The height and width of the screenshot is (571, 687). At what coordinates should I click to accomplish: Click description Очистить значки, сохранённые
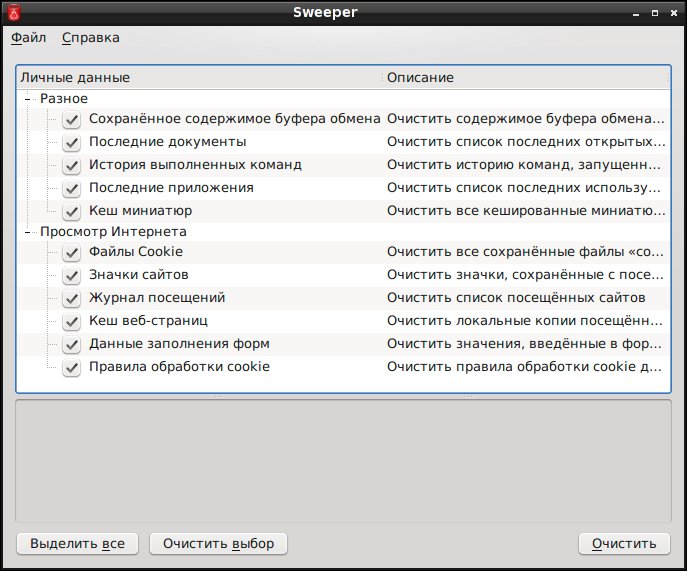(x=525, y=275)
